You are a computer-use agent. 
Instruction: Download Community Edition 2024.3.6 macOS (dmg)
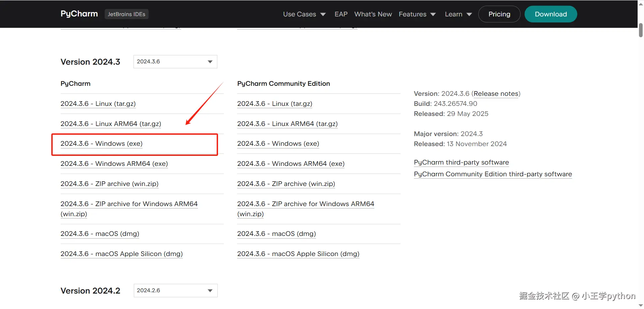pos(276,234)
